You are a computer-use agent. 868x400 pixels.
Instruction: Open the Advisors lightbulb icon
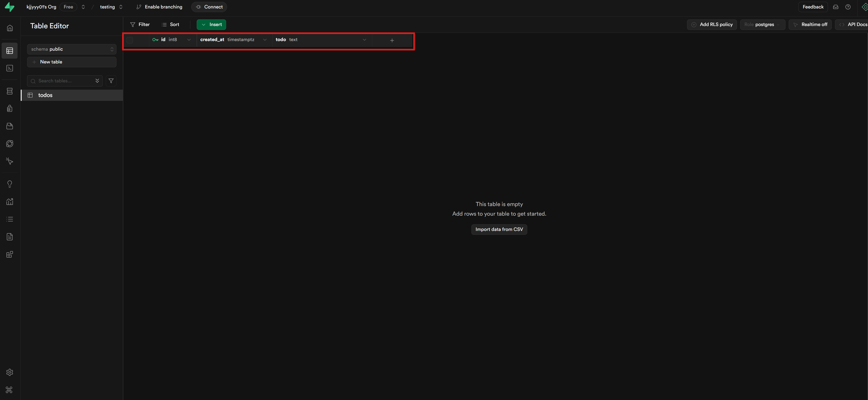click(10, 184)
